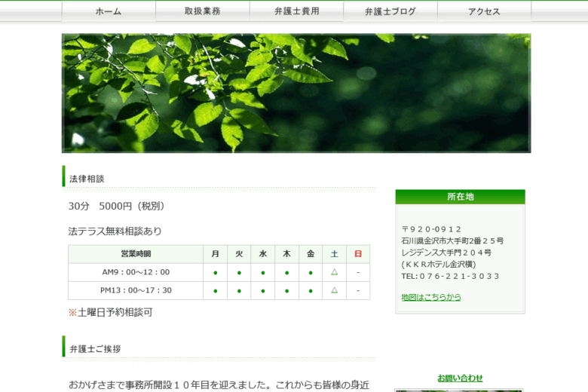The image size is (588, 392).
Task: Click the thumbnail image below お問い合わせ
Action: (458, 390)
